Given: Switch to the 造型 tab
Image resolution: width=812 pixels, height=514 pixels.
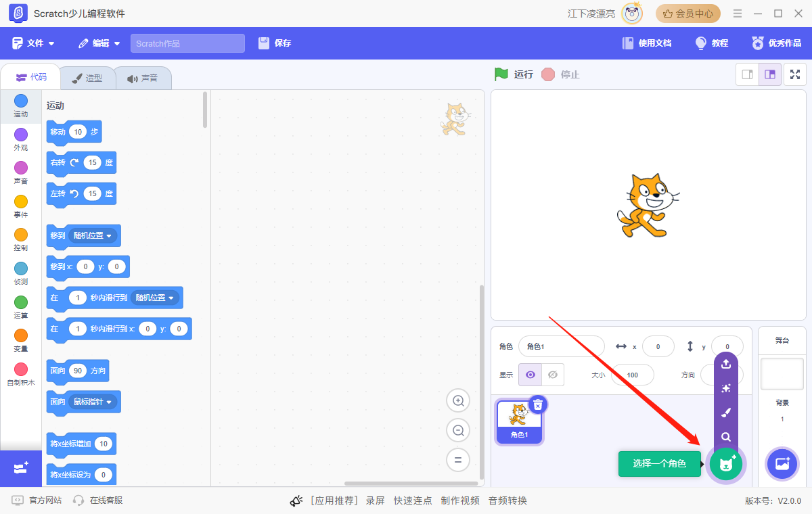Looking at the screenshot, I should pyautogui.click(x=88, y=77).
